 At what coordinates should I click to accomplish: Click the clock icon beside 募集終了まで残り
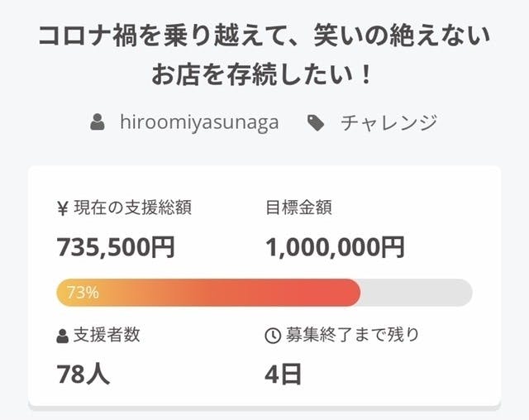[x=272, y=336]
